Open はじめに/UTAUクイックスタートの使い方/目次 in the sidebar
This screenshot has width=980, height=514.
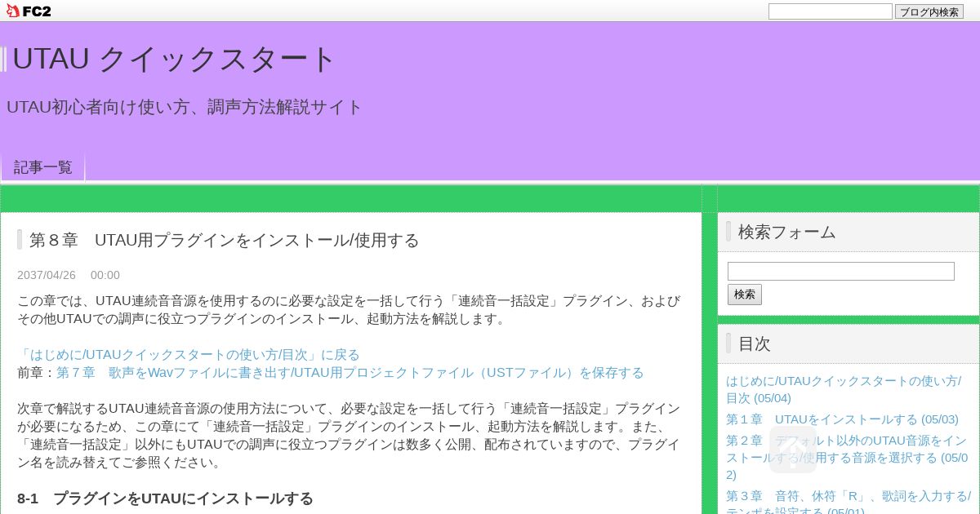(x=844, y=389)
